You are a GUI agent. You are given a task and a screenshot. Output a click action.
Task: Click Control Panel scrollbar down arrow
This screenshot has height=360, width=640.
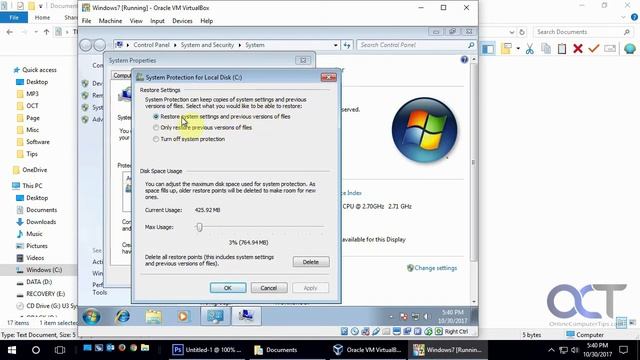(x=473, y=302)
